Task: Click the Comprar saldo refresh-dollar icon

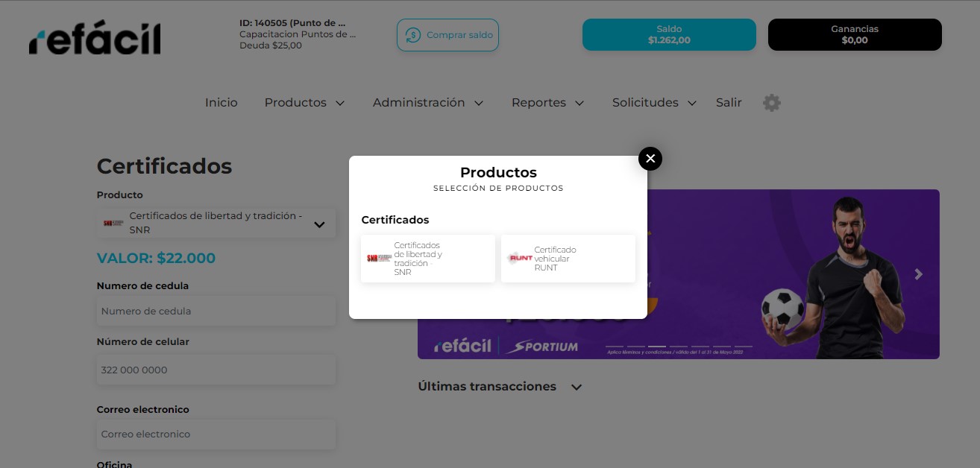Action: click(413, 35)
